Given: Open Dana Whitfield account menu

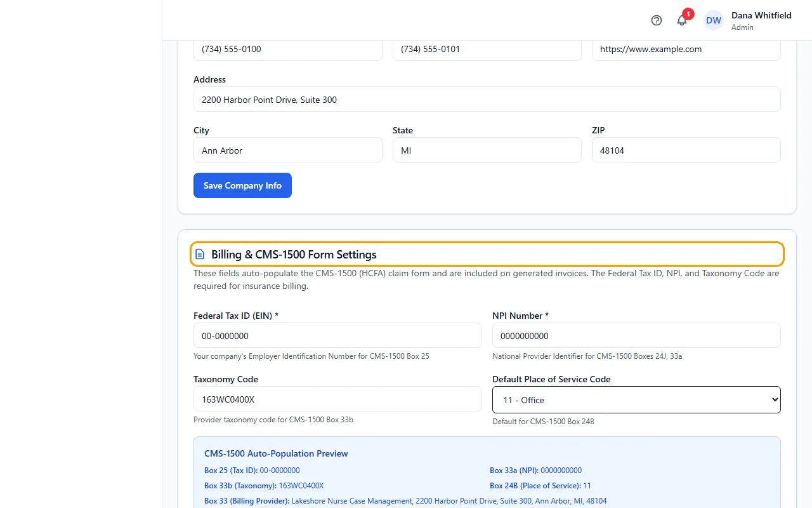Looking at the screenshot, I should pos(748,20).
